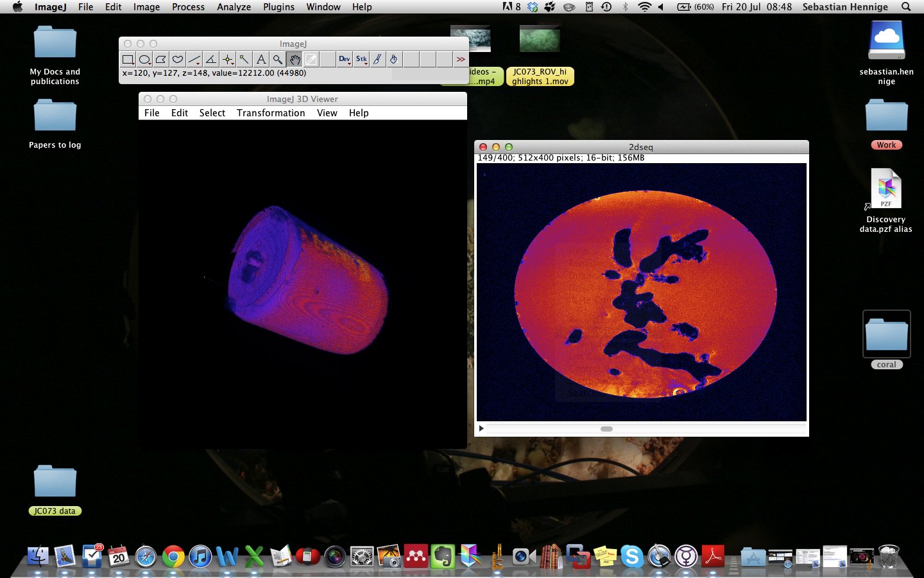Open the Dev developer menu dropdown

[345, 60]
